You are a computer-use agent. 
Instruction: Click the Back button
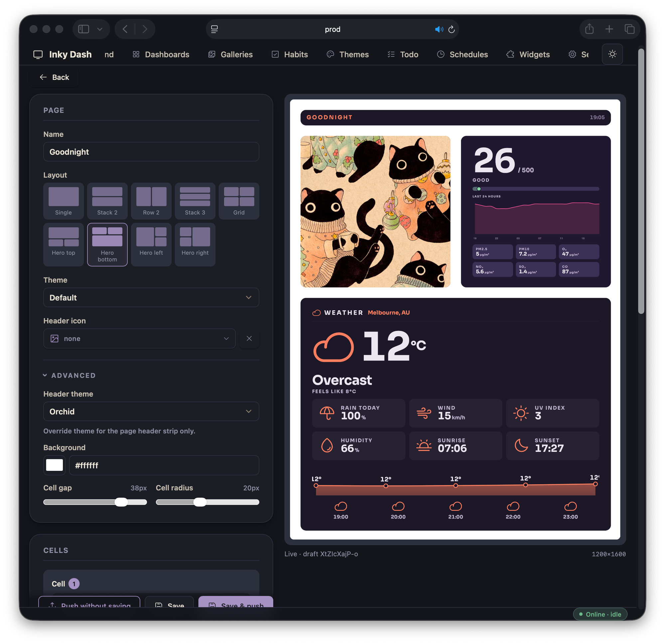pos(54,77)
